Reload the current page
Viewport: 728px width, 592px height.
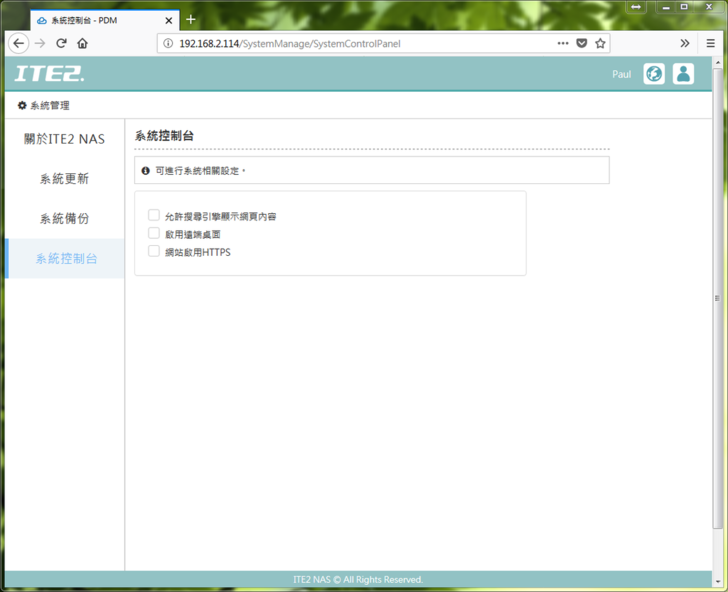[x=61, y=44]
